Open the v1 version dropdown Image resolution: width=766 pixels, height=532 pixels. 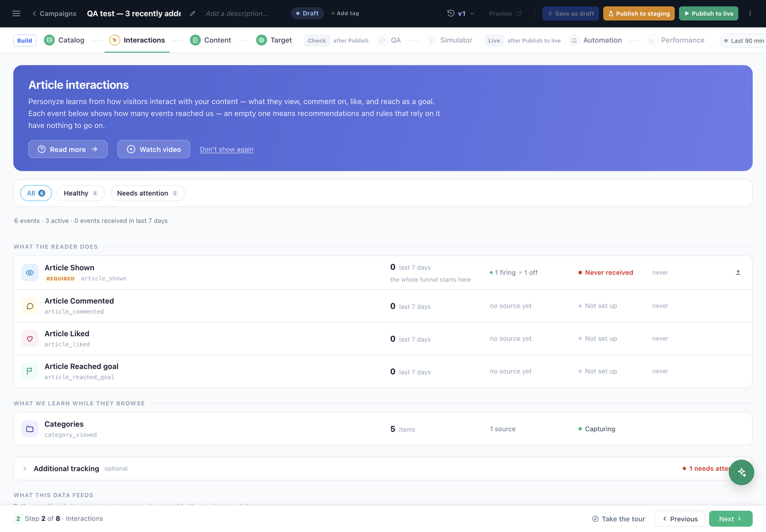[x=461, y=13]
